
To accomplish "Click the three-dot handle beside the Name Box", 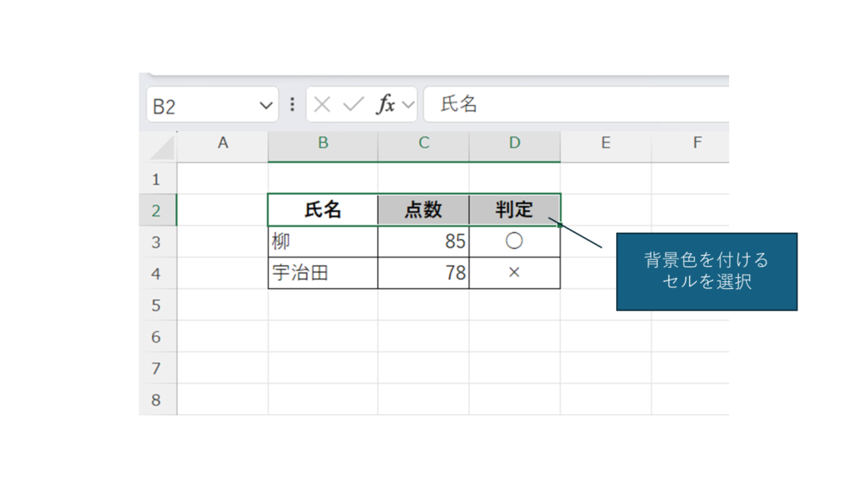I will 292,104.
